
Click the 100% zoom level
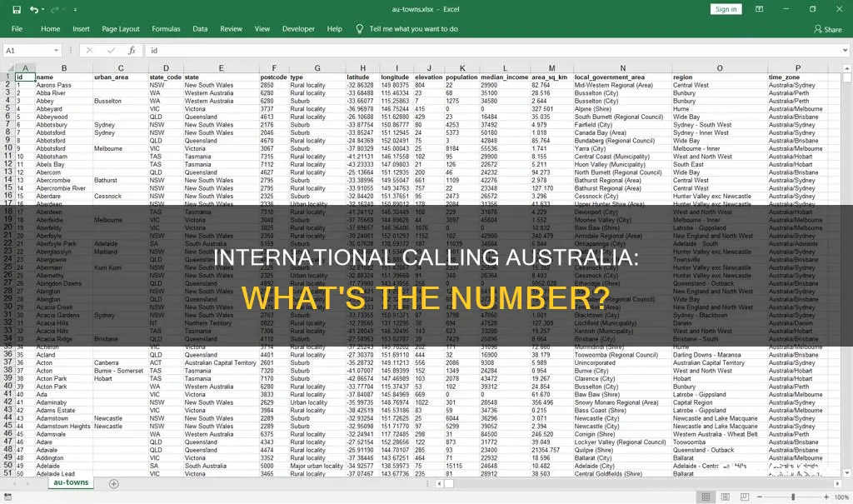(x=841, y=497)
